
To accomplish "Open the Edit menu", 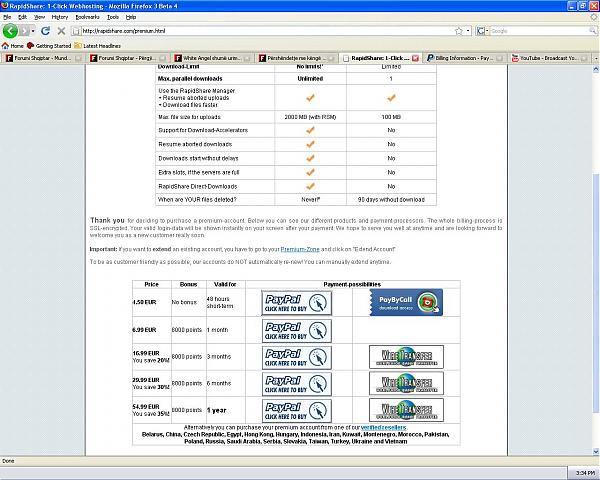I will pos(23,17).
